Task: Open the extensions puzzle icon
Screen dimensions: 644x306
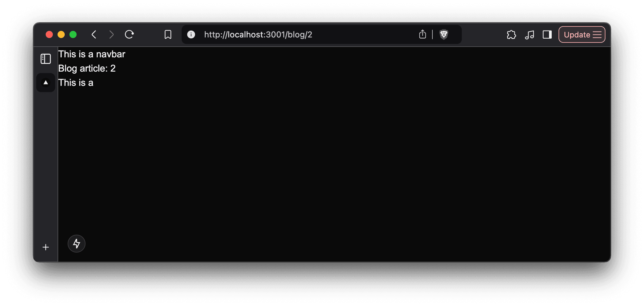Action: [511, 35]
